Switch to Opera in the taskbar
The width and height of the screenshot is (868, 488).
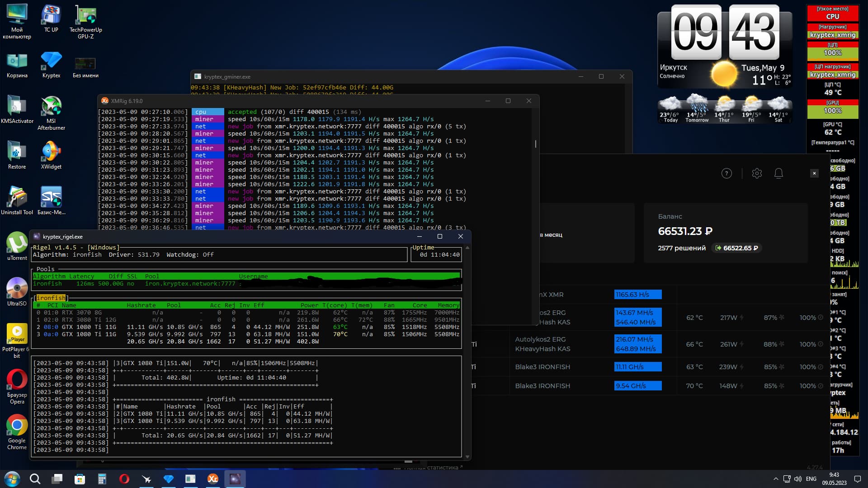124,479
